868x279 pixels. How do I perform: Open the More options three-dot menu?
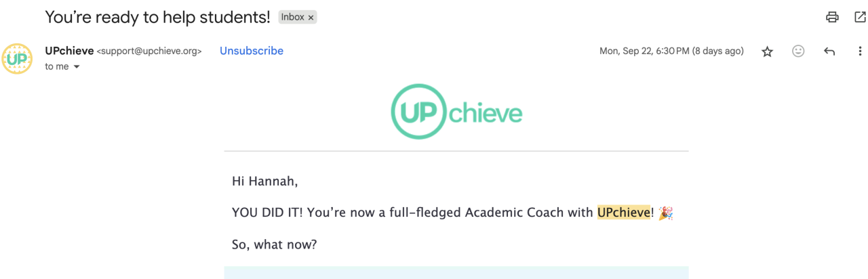[860, 51]
